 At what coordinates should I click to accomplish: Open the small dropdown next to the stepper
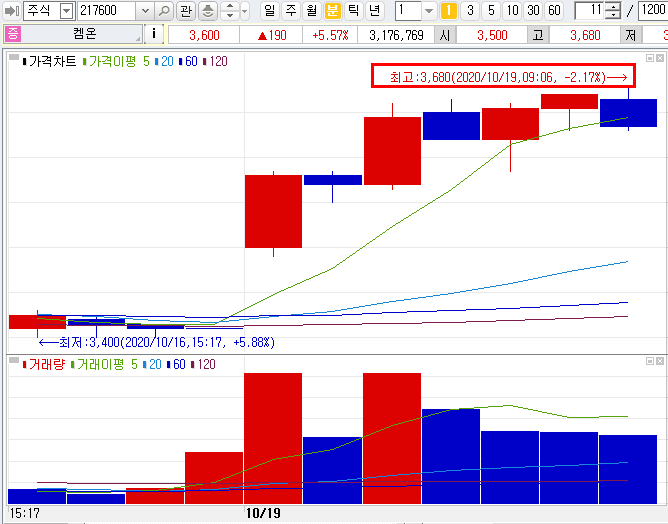[x=245, y=11]
